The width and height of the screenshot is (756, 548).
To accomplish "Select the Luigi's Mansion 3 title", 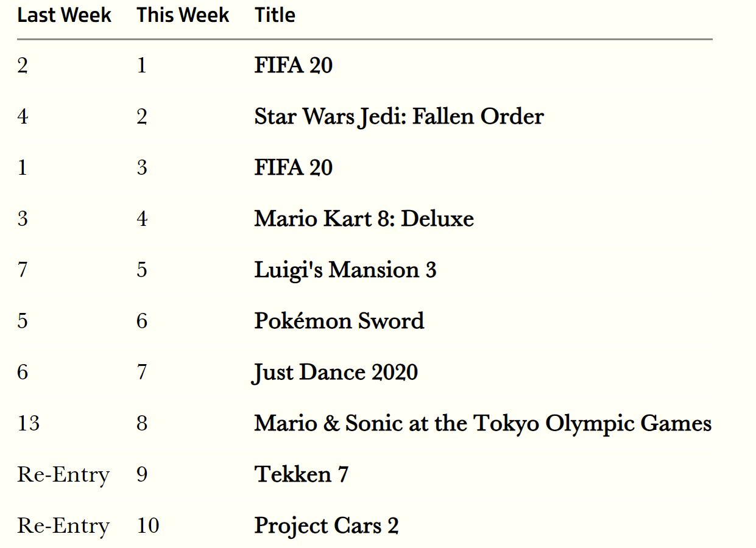I will click(345, 270).
